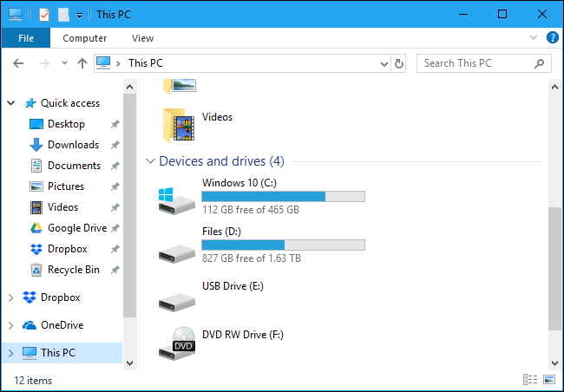
Task: Select Downloads in Quick access sidebar
Action: (73, 145)
